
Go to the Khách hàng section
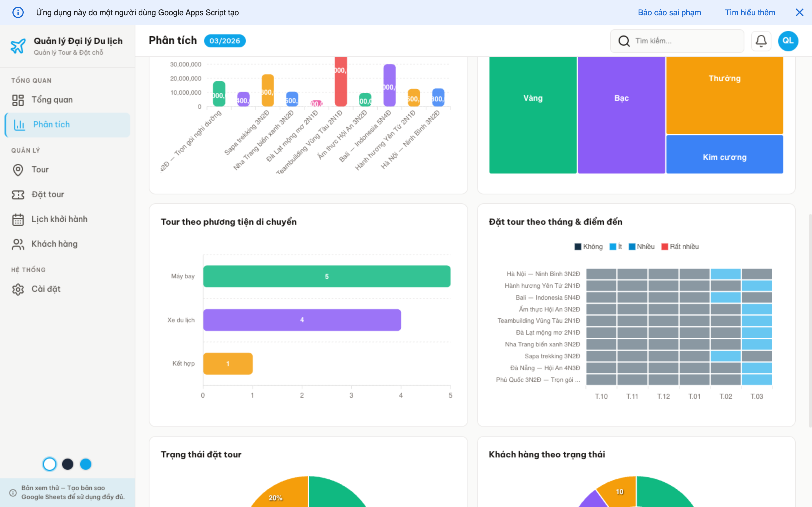pos(54,244)
